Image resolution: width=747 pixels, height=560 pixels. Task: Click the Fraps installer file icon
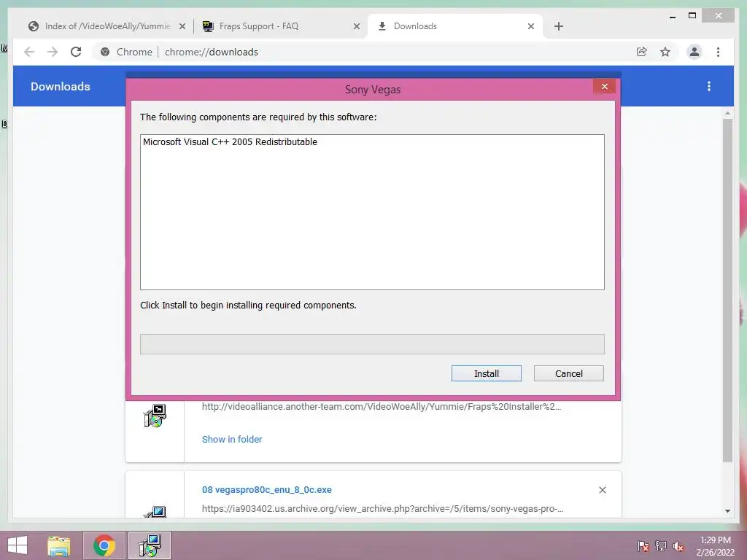[x=155, y=416]
